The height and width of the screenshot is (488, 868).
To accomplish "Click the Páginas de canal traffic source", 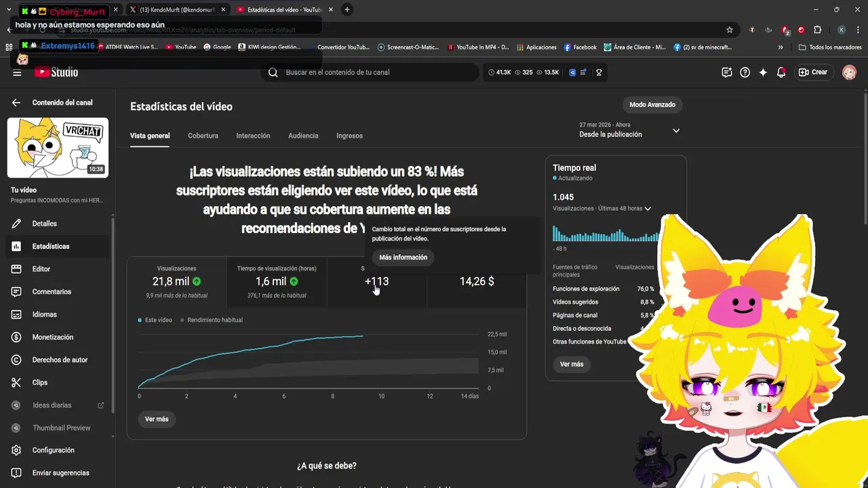I will coord(604,315).
